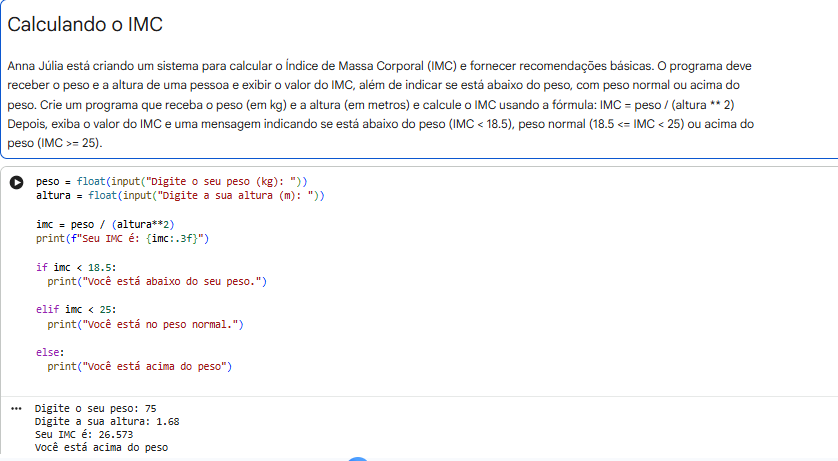Run the IMC code cell

pos(17,182)
